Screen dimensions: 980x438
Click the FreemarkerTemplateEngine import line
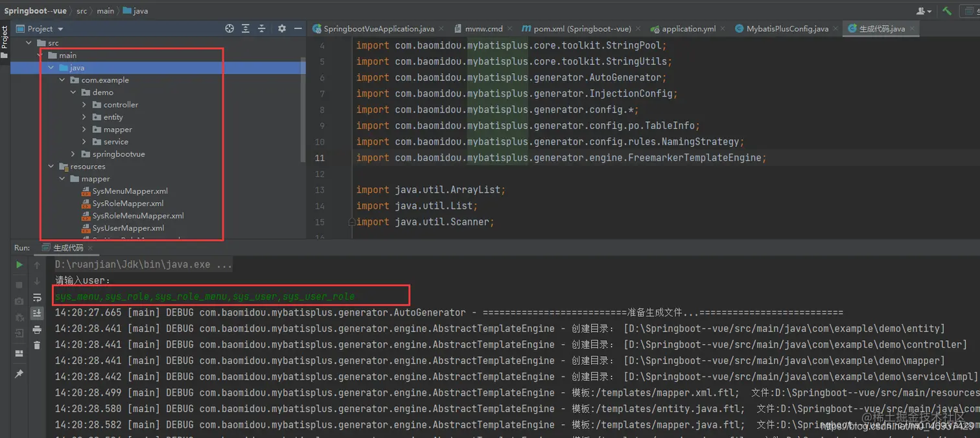pos(561,157)
